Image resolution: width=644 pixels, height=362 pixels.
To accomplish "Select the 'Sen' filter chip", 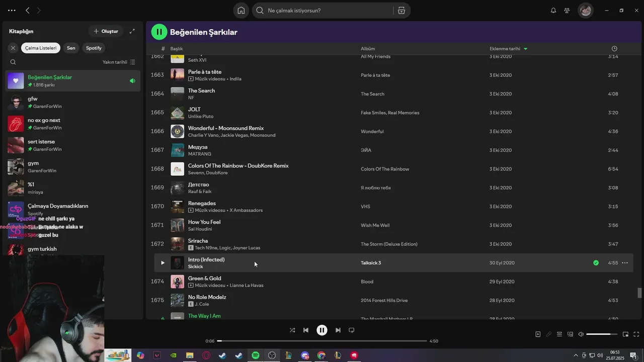I will click(x=71, y=48).
